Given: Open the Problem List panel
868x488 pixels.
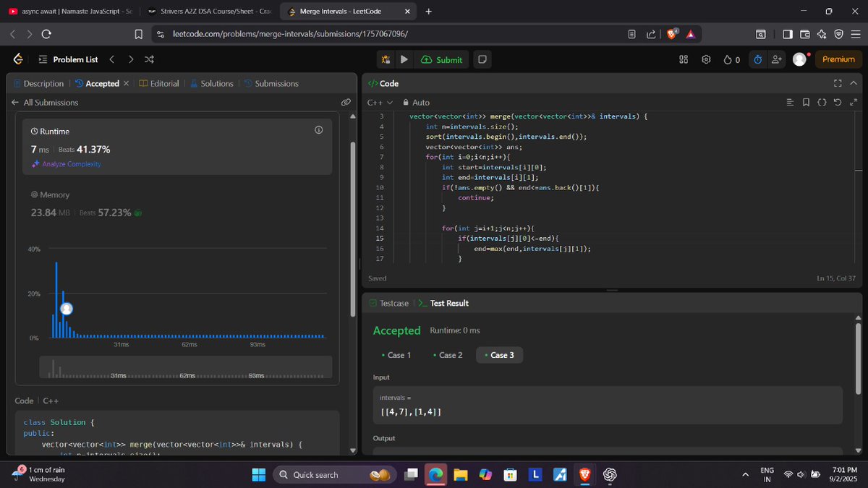Looking at the screenshot, I should point(67,59).
